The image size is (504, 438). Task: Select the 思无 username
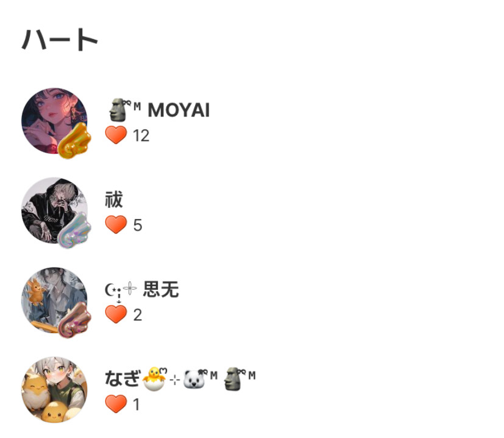click(161, 289)
